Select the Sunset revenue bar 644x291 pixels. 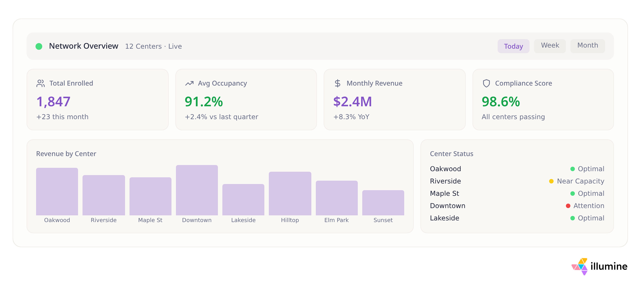[x=383, y=203]
